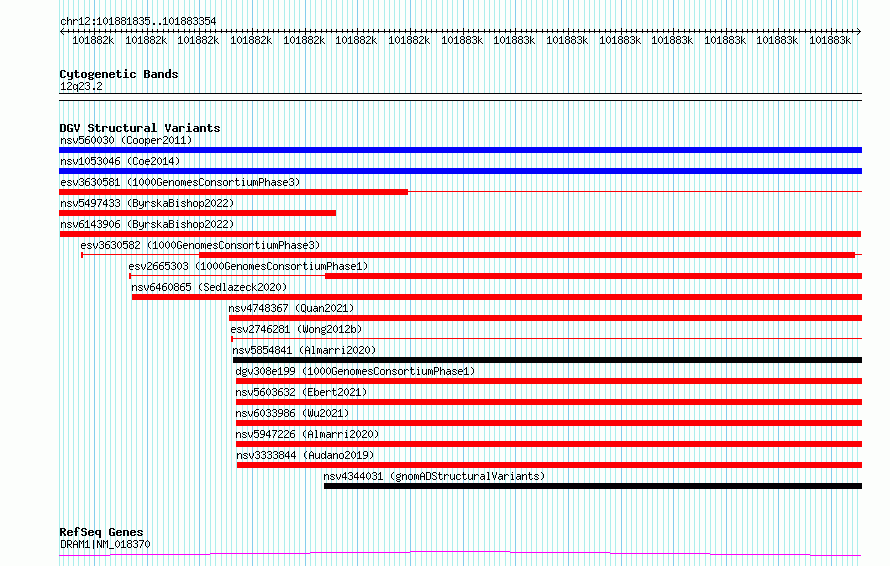Image resolution: width=890 pixels, height=566 pixels.
Task: Click the nsv3333844 (Audano2019) label
Action: [x=305, y=455]
